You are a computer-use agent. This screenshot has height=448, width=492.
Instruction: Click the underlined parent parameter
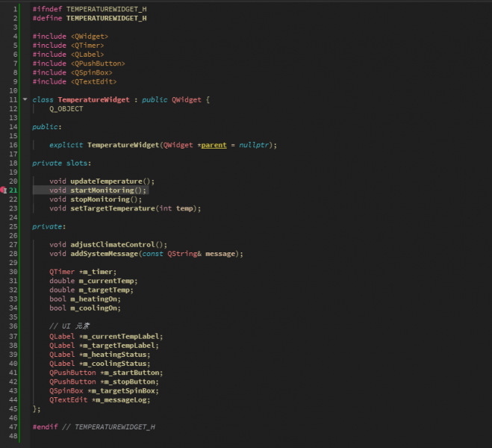[214, 145]
